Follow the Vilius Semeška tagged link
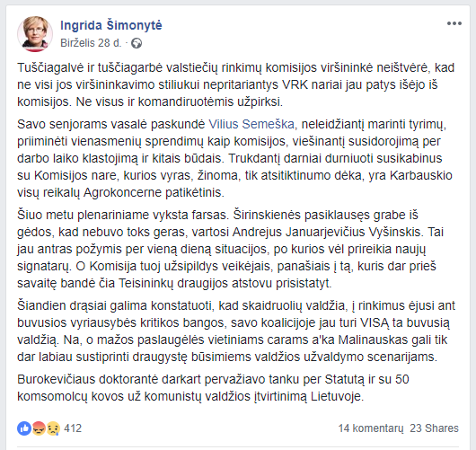The image size is (476, 450). coord(251,125)
